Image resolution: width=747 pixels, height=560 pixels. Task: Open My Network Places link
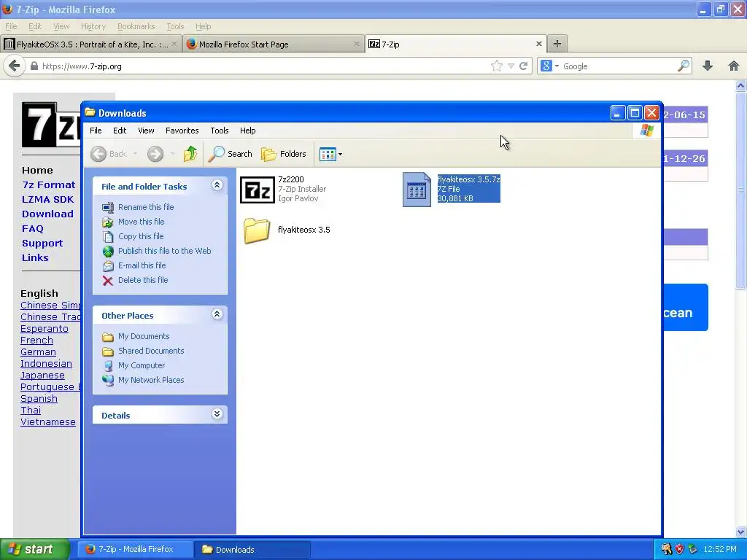point(151,380)
